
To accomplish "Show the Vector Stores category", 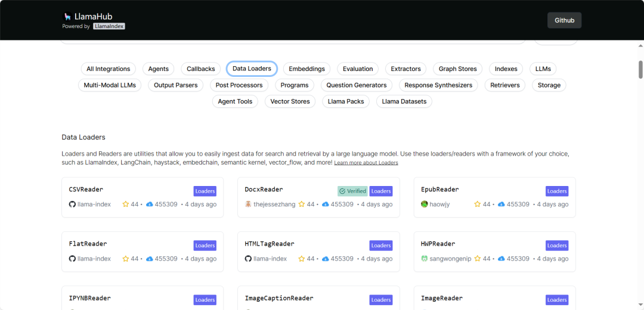I will click(x=290, y=101).
